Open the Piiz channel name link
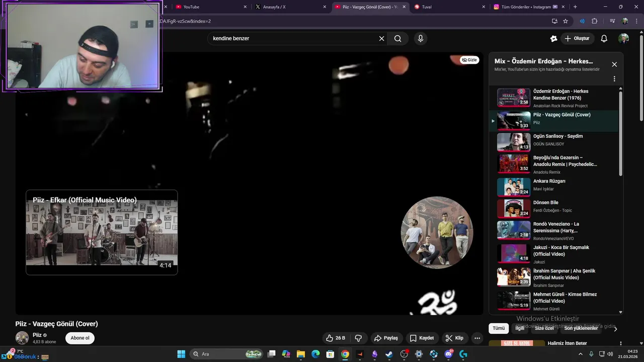 click(x=37, y=335)
